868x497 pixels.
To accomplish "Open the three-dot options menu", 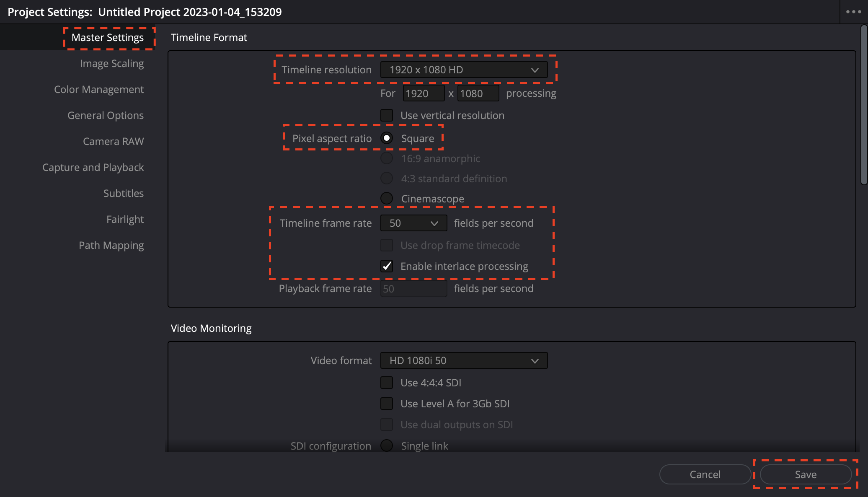I will tap(853, 12).
